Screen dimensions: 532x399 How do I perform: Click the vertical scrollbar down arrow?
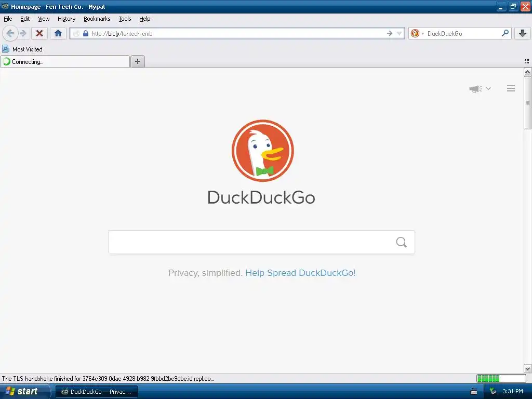click(x=527, y=368)
